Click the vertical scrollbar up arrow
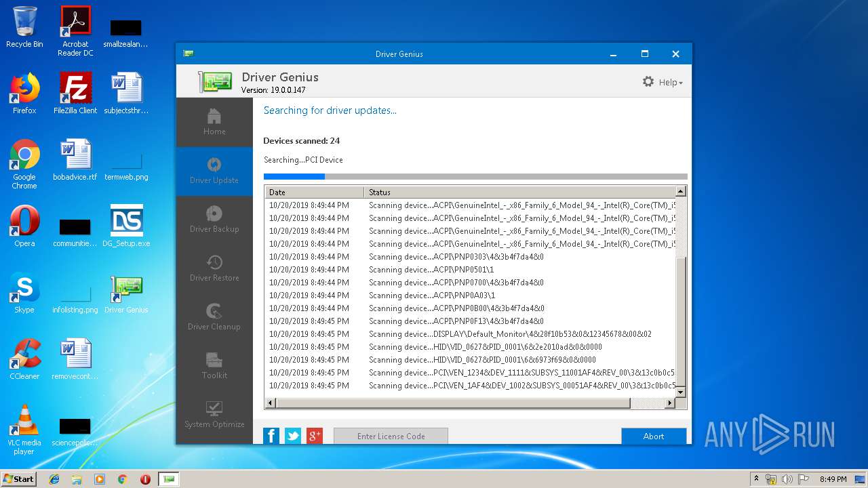This screenshot has height=488, width=868. coord(681,192)
